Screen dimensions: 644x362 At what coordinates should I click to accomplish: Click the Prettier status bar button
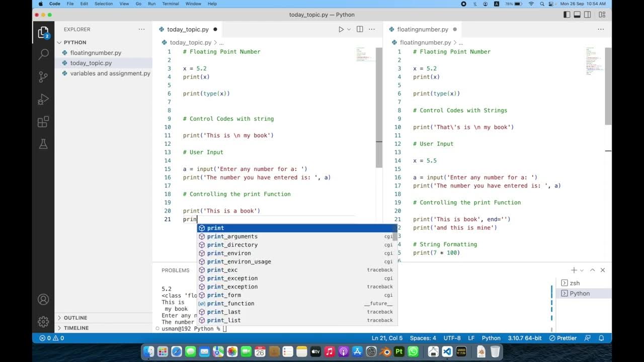click(563, 338)
